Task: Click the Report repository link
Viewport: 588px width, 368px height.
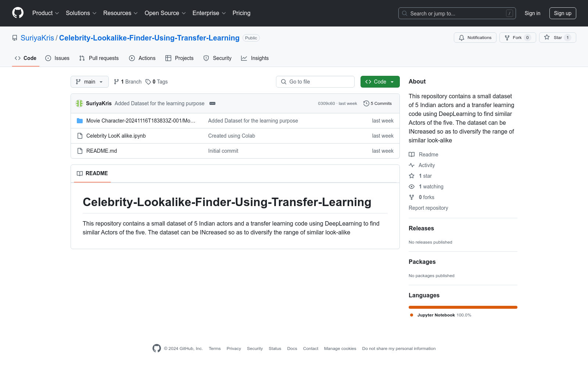Action: click(x=428, y=208)
